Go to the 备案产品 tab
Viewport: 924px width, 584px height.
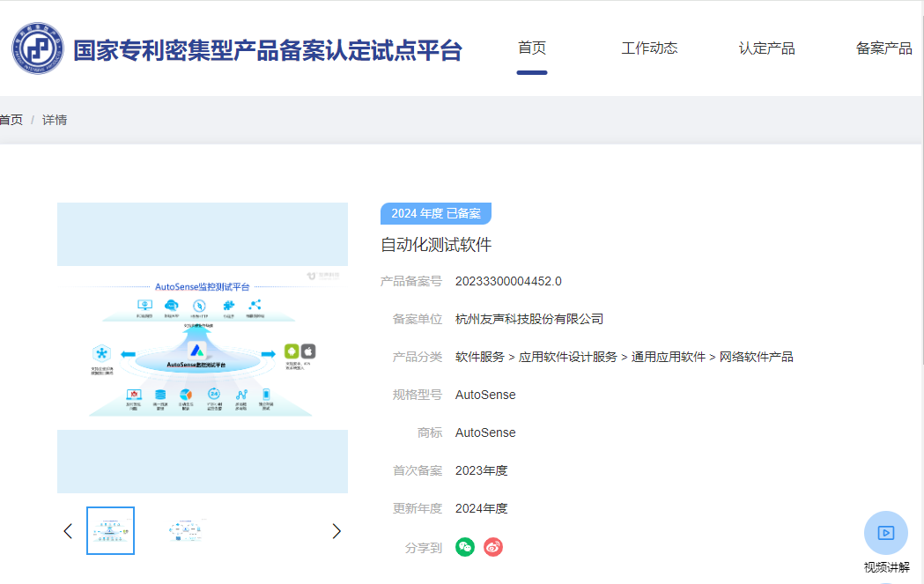click(884, 48)
